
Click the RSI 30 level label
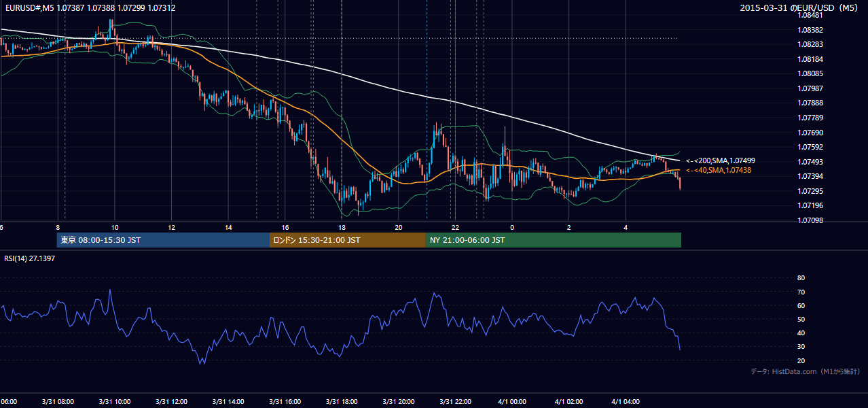(x=801, y=346)
